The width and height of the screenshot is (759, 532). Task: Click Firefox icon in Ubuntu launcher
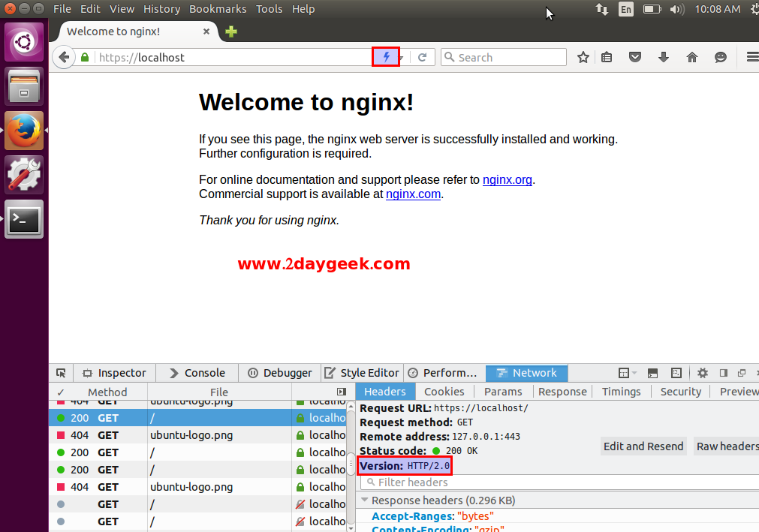click(x=24, y=131)
